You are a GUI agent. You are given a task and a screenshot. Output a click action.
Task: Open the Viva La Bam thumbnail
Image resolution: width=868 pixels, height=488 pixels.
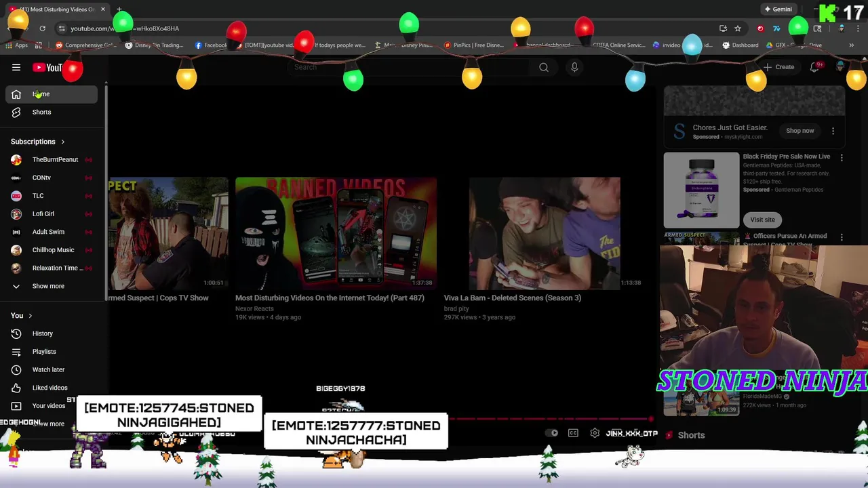(544, 233)
